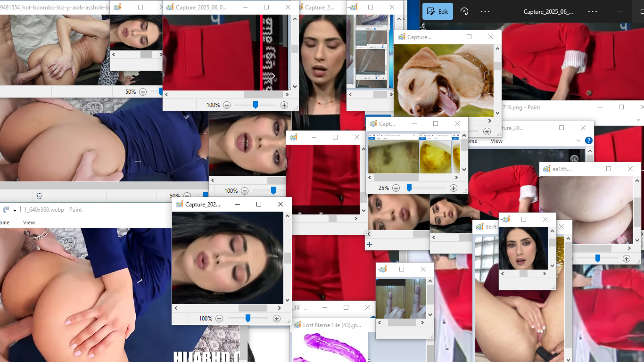Click scroll down arrow in the dog image window
This screenshot has width=644, height=362.
(x=497, y=113)
